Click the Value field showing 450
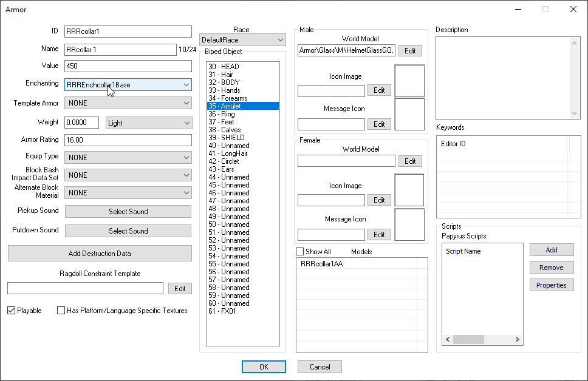588x381 pixels. pyautogui.click(x=128, y=66)
